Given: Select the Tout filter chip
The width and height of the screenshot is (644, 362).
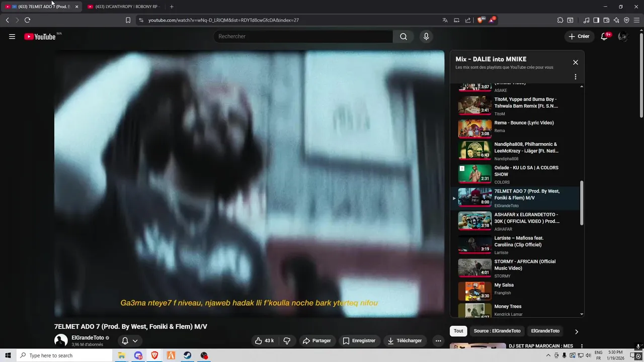Looking at the screenshot, I should click(458, 331).
